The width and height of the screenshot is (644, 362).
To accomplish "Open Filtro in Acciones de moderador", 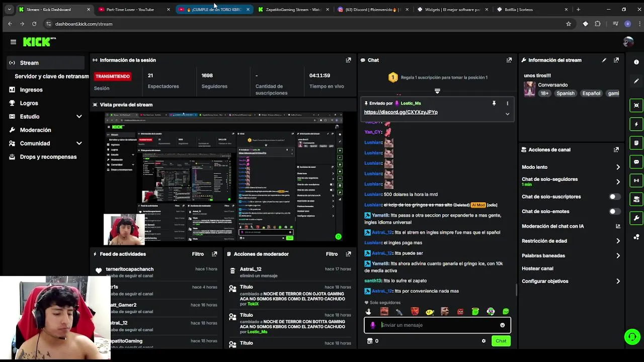I will (x=332, y=254).
